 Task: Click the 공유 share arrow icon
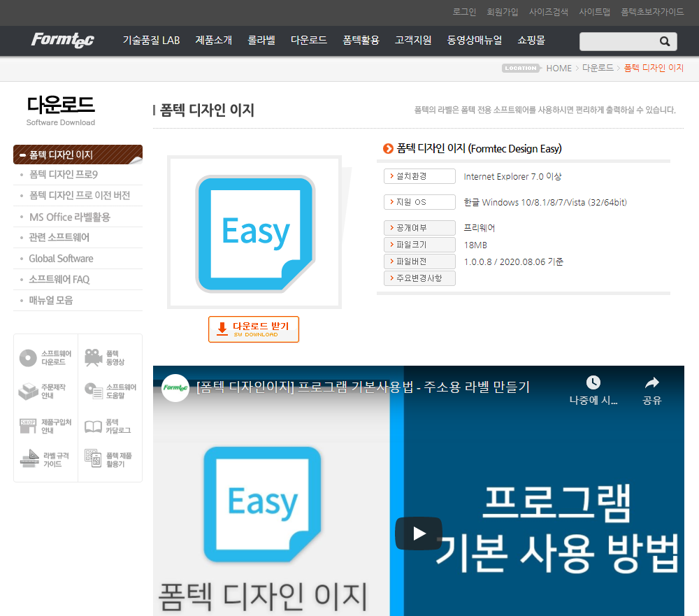651,382
